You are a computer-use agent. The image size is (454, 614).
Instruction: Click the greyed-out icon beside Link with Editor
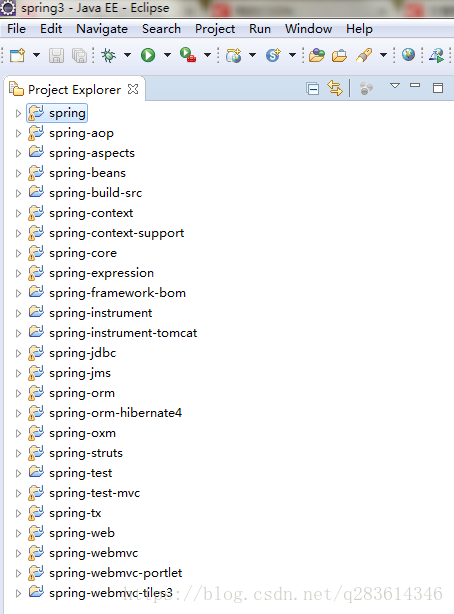pos(366,88)
